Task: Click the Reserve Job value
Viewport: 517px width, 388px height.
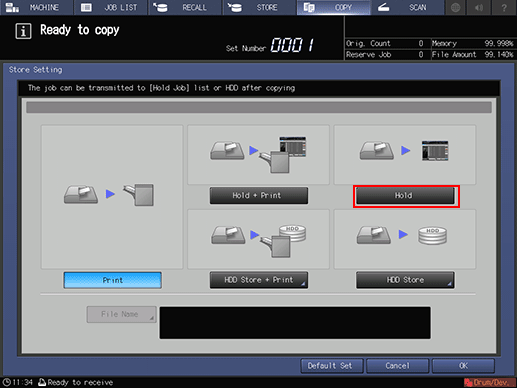Action: [421, 54]
